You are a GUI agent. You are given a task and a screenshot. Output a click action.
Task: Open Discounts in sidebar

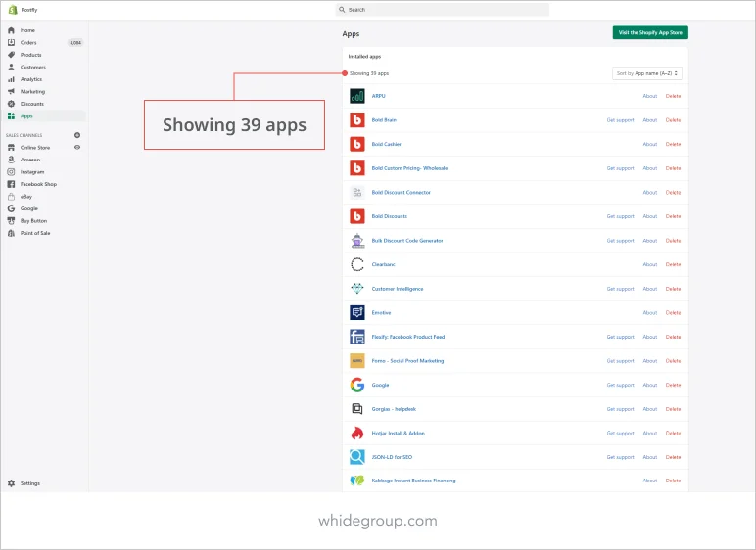[31, 104]
